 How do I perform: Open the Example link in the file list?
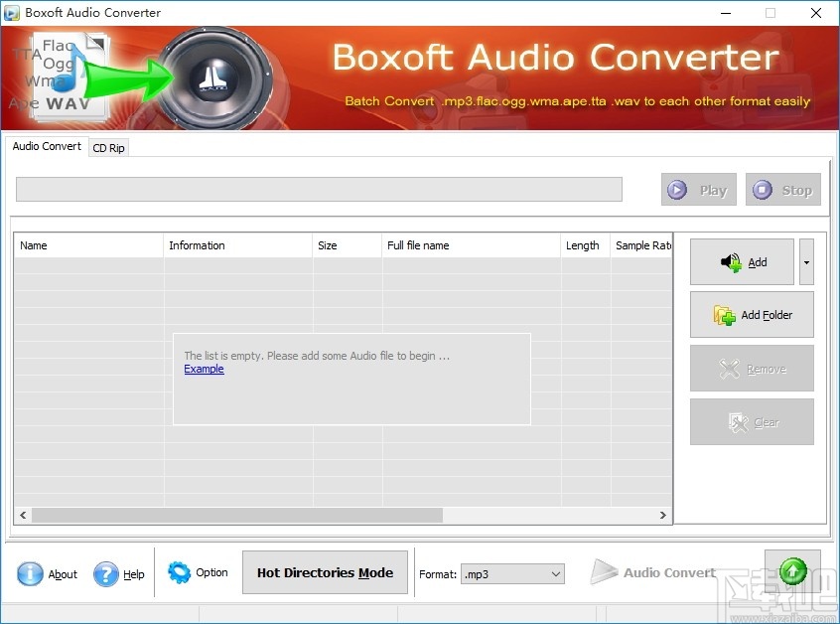(204, 369)
